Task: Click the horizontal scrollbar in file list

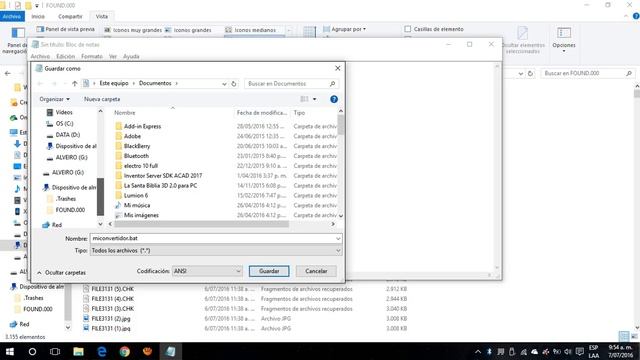Action: pyautogui.click(x=202, y=224)
